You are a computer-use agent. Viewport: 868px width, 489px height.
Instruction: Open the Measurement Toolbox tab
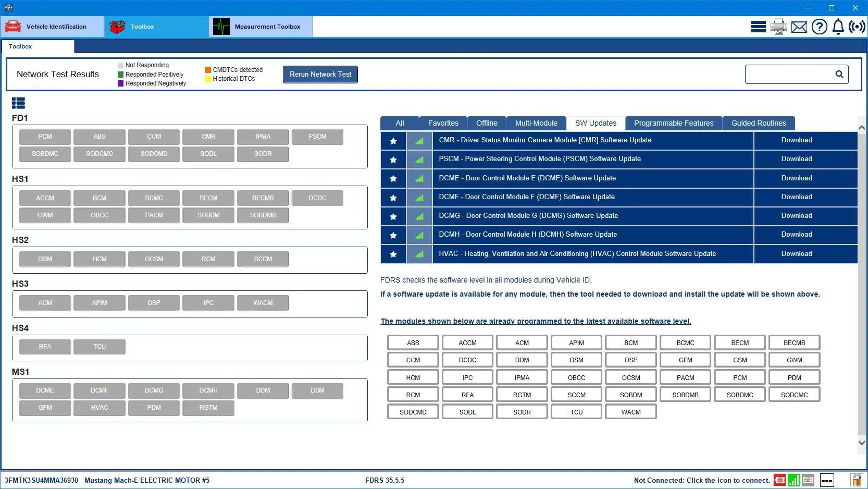click(261, 27)
